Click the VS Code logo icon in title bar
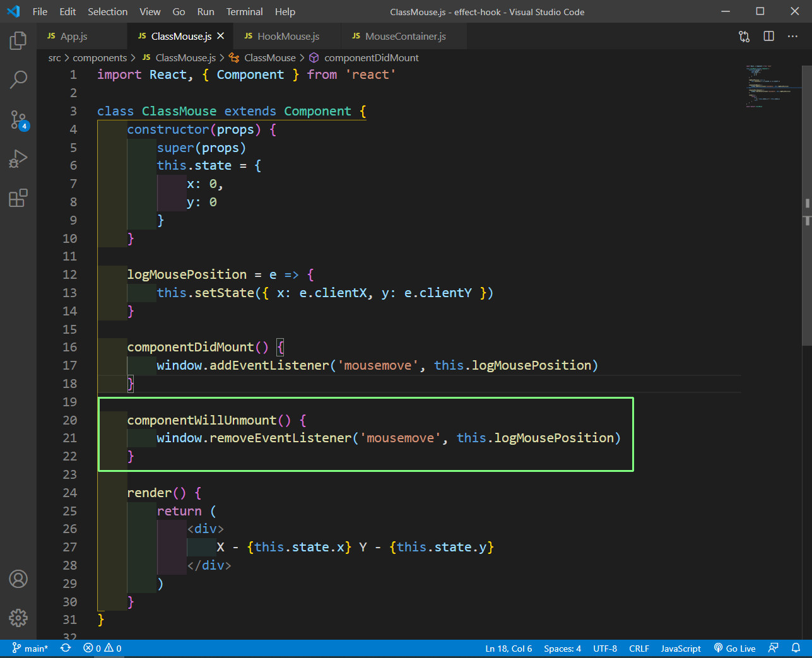The image size is (812, 658). coord(13,11)
